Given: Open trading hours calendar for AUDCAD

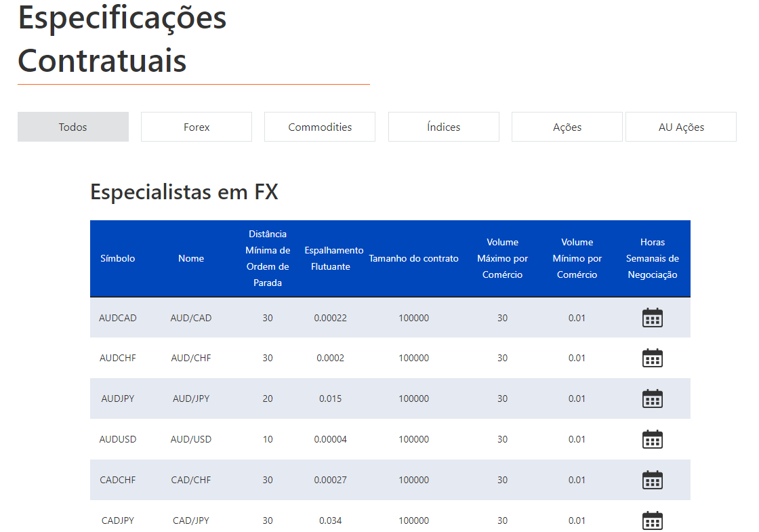Looking at the screenshot, I should pos(652,318).
